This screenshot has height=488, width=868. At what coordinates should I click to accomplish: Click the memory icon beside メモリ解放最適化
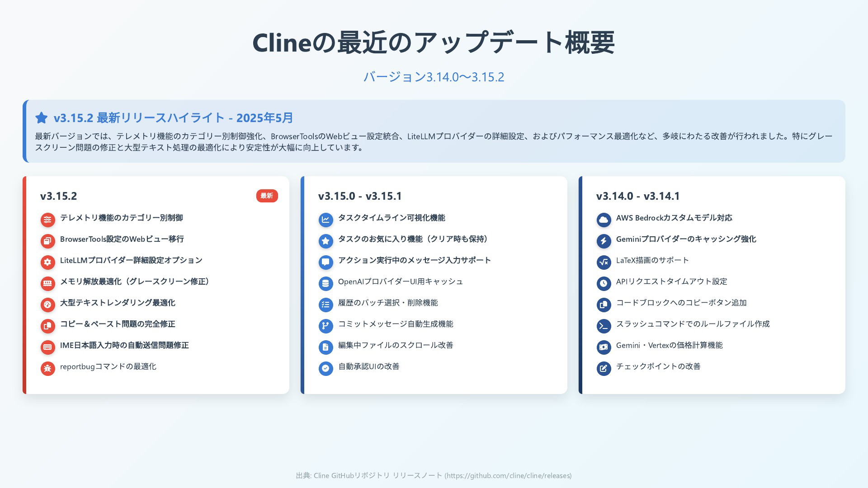[x=47, y=283]
